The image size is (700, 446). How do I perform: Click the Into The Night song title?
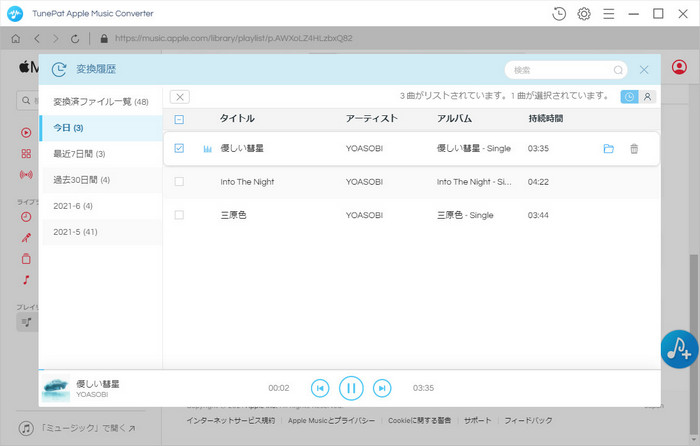click(247, 182)
